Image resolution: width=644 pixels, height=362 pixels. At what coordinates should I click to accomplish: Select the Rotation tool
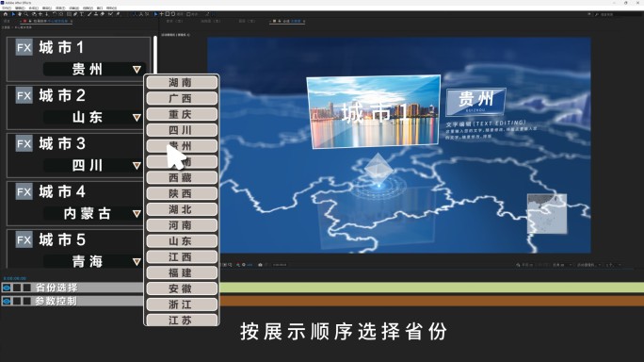coord(55,14)
